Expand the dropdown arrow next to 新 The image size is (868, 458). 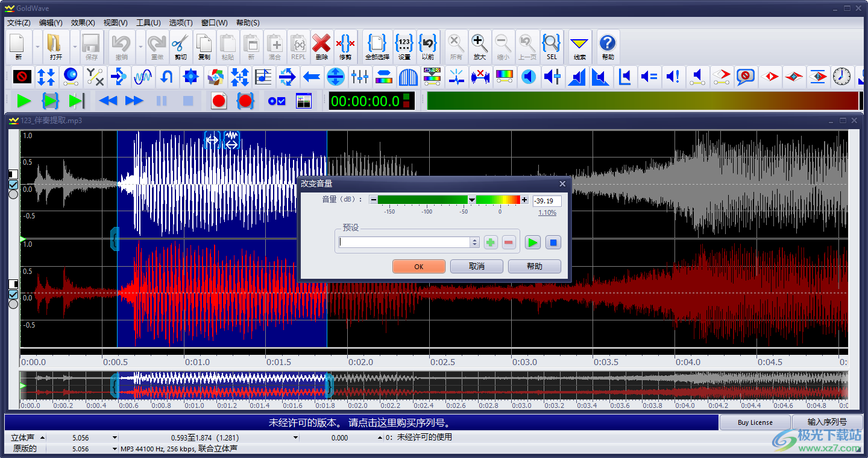coord(37,46)
